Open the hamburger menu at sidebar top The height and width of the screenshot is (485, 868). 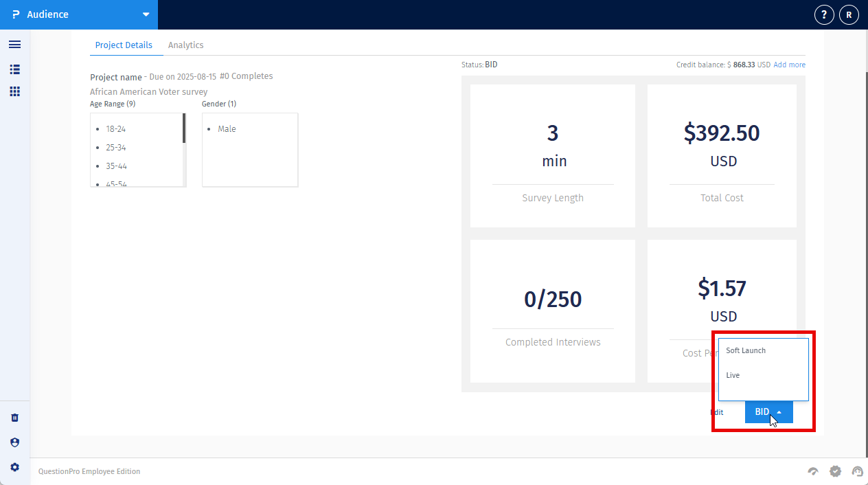tap(14, 44)
